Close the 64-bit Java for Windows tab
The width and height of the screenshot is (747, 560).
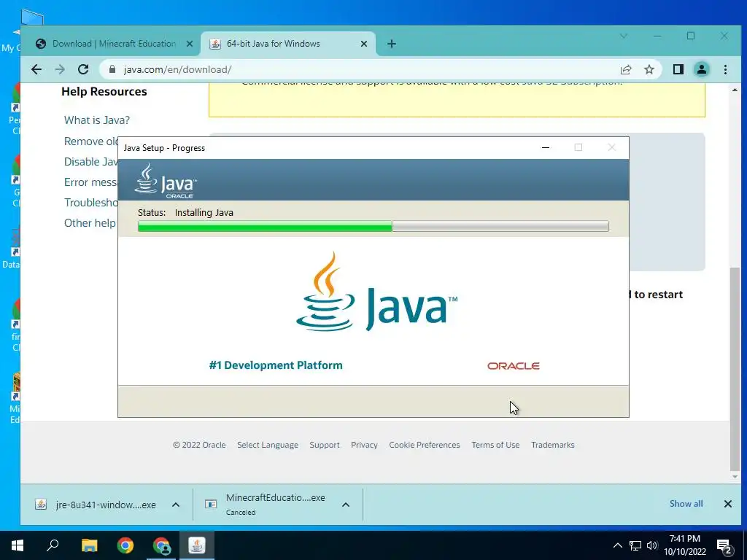(x=363, y=44)
